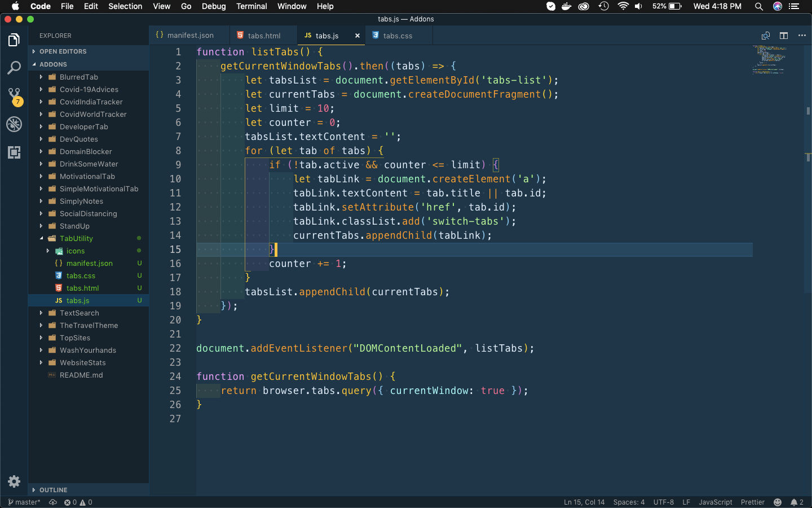Open the Extensions view in activity bar
This screenshot has width=812, height=508.
coord(14,152)
